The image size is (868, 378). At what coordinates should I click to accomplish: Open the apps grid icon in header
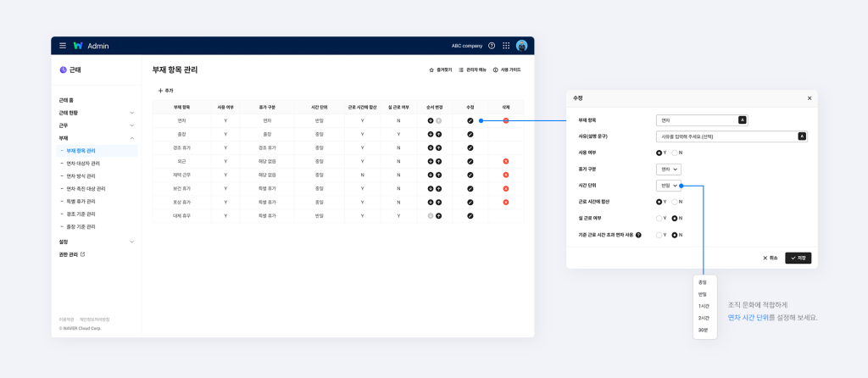tap(506, 46)
